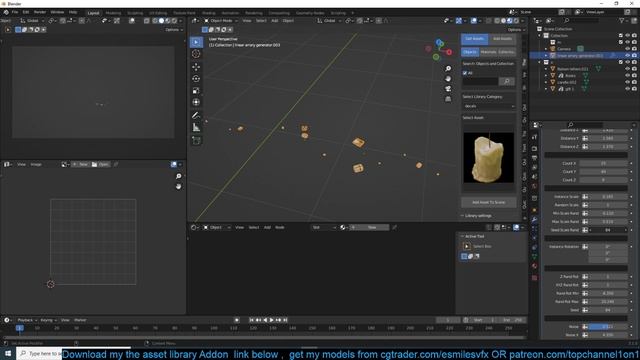Switch asset type to Materials
Image resolution: width=640 pixels, height=360 pixels.
click(488, 52)
